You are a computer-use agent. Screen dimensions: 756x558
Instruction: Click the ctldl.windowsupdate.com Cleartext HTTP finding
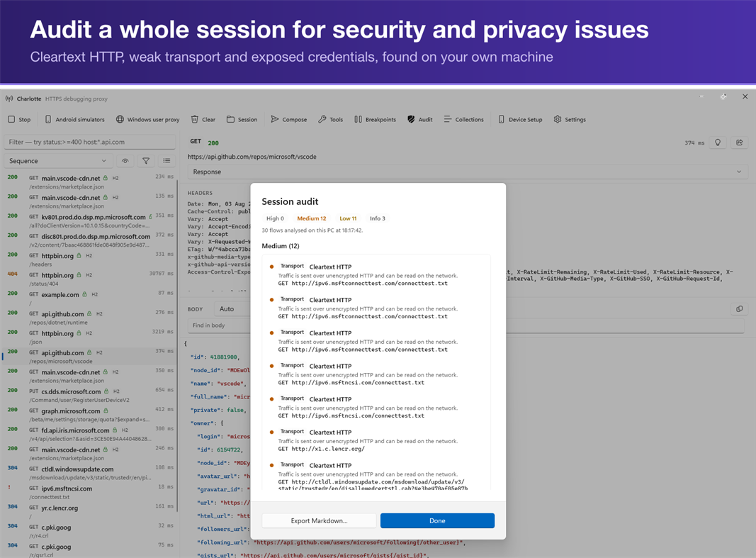[x=376, y=476]
